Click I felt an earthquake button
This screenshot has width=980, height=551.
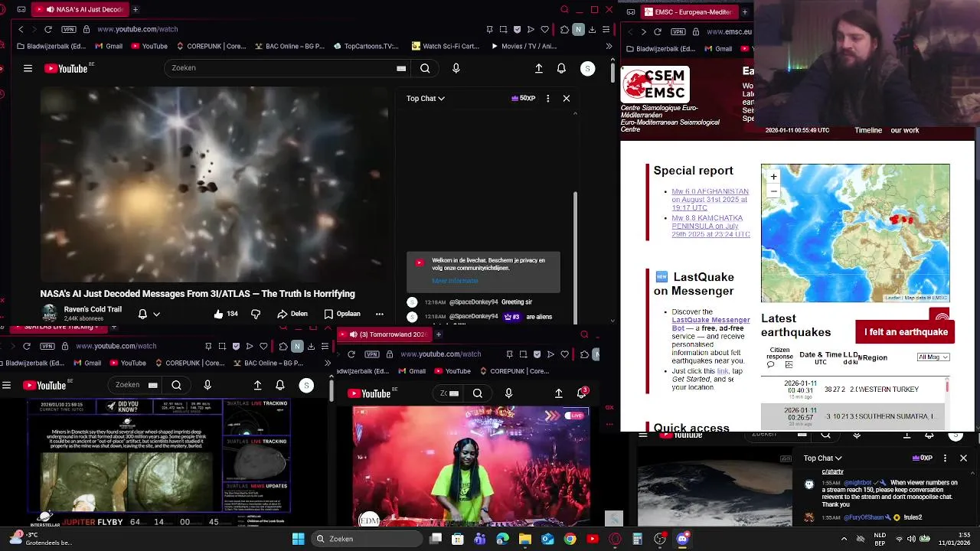pos(906,332)
